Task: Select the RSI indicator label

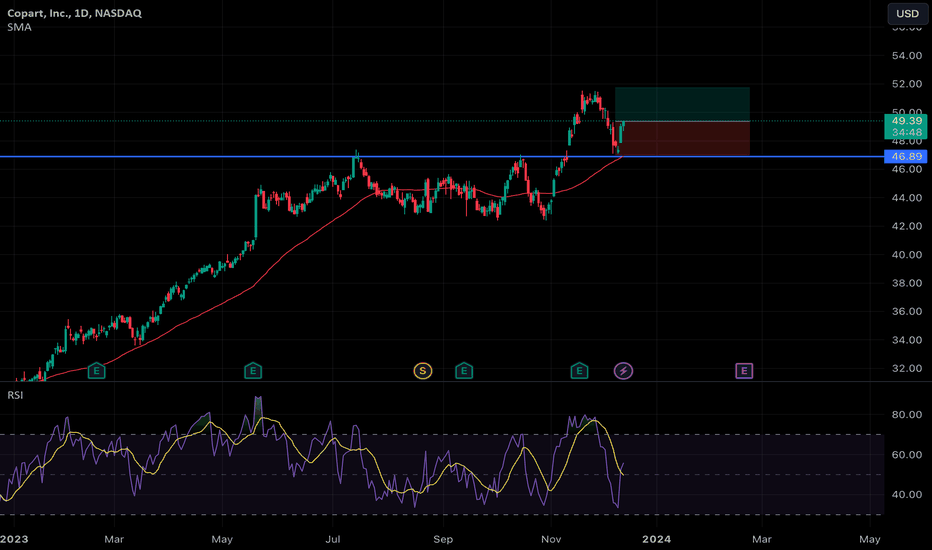Action: (15, 395)
